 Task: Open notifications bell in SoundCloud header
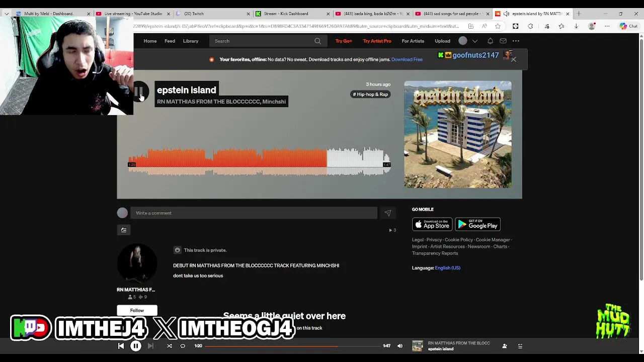click(x=490, y=41)
